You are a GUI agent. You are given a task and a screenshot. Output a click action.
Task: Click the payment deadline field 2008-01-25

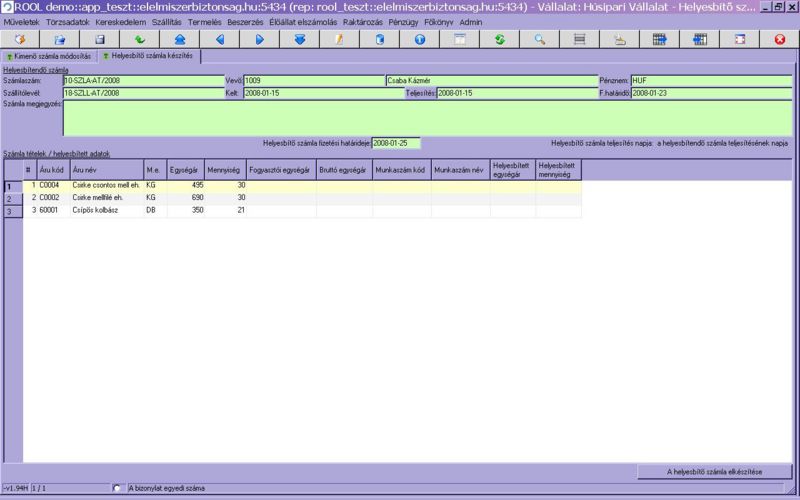396,143
